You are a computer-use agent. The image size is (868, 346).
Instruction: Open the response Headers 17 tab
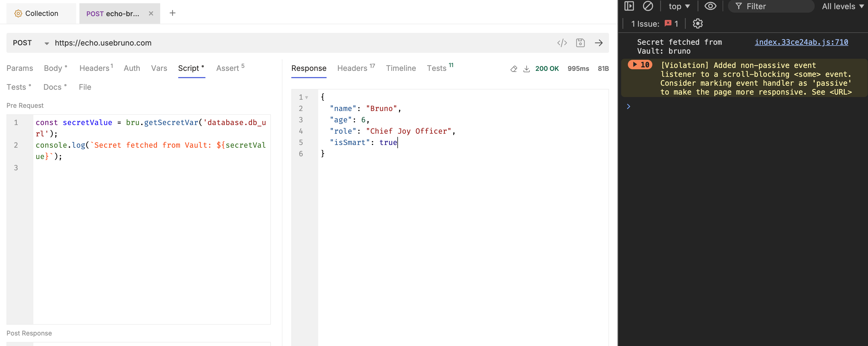coord(356,68)
